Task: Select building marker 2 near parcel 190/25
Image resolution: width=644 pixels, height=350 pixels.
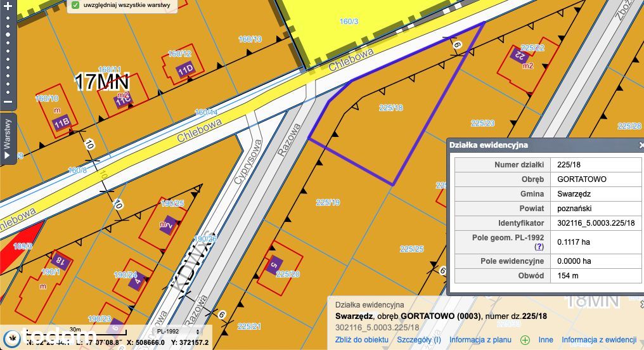Action: [169, 225]
